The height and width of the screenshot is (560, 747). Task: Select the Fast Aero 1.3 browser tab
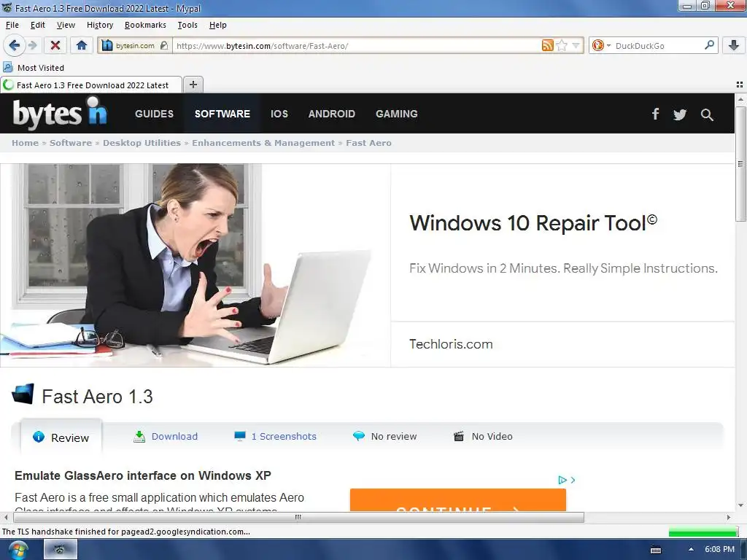pyautogui.click(x=91, y=85)
